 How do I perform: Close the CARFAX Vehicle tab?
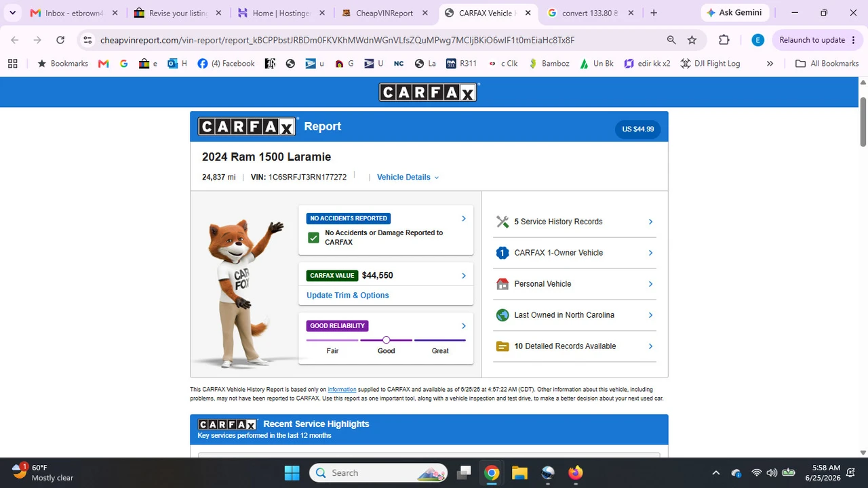[528, 13]
